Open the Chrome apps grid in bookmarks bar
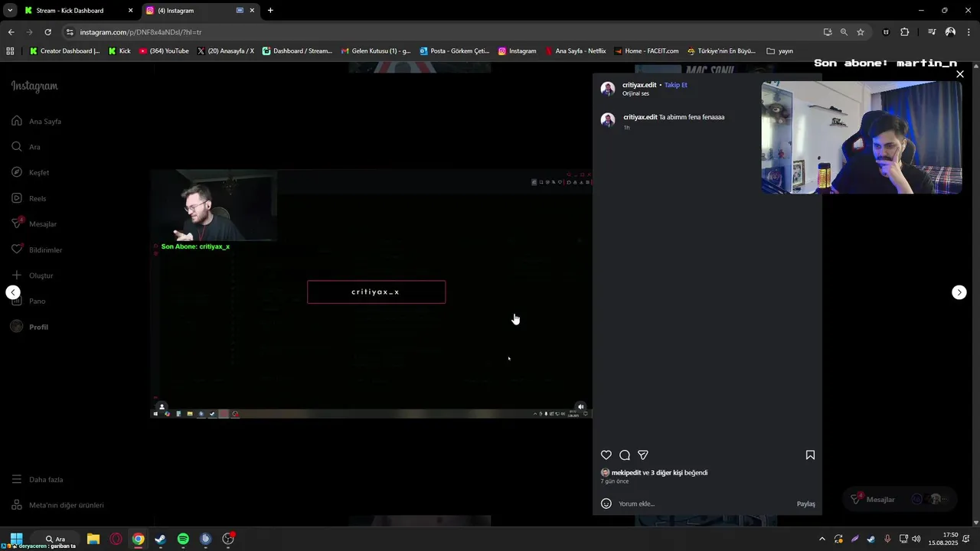 click(10, 51)
